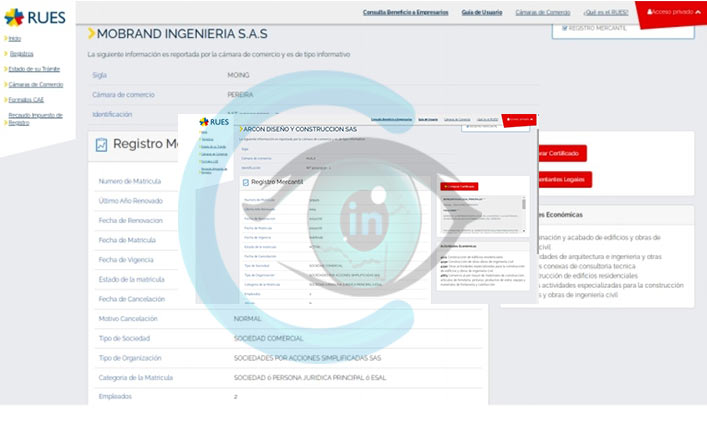Click Estado de la matricula label, MOBRAND window
Viewport: 707px width, 423px height.
132,280
